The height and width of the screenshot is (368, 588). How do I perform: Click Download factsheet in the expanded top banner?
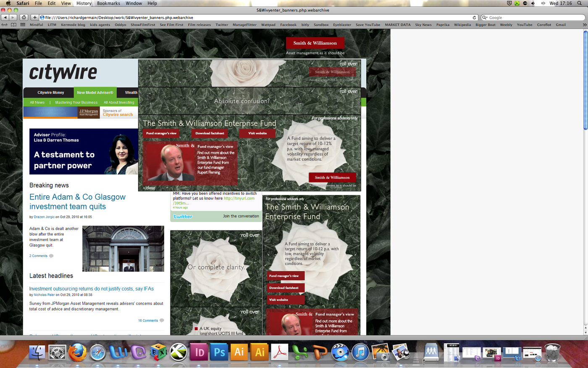(210, 133)
